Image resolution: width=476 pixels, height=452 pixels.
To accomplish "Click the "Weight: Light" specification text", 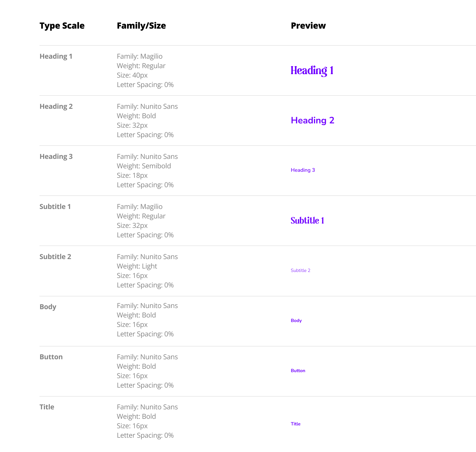I will pos(137,266).
